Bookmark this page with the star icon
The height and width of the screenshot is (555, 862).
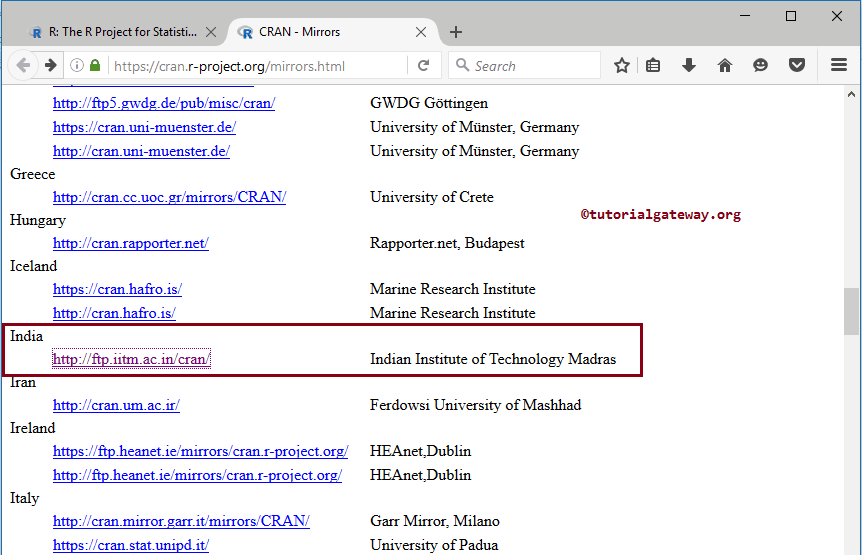[x=622, y=65]
